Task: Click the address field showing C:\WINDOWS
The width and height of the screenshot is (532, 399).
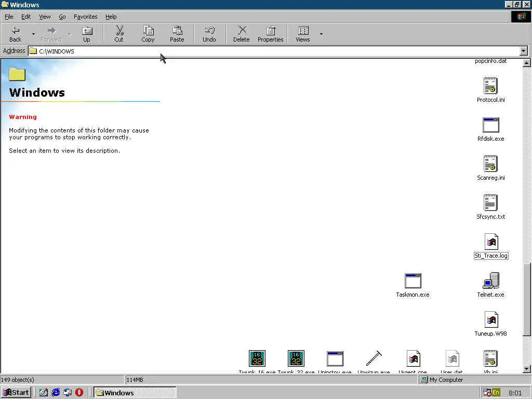Action: tap(274, 51)
